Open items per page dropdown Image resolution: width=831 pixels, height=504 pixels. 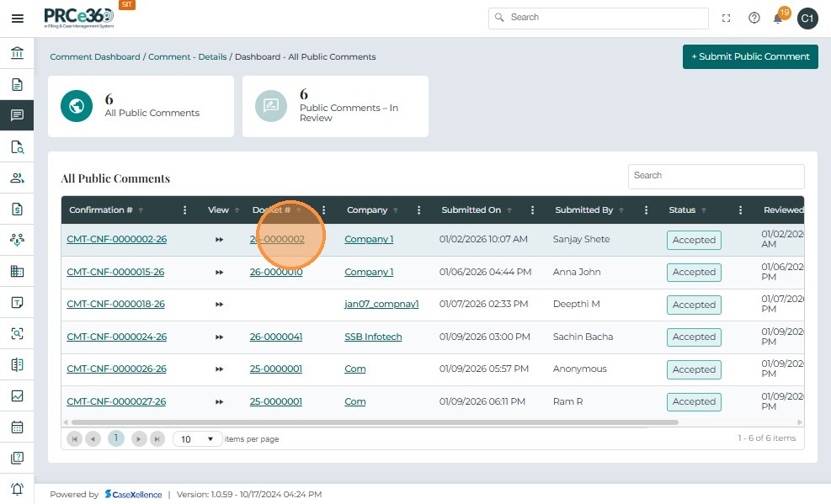[x=198, y=439]
